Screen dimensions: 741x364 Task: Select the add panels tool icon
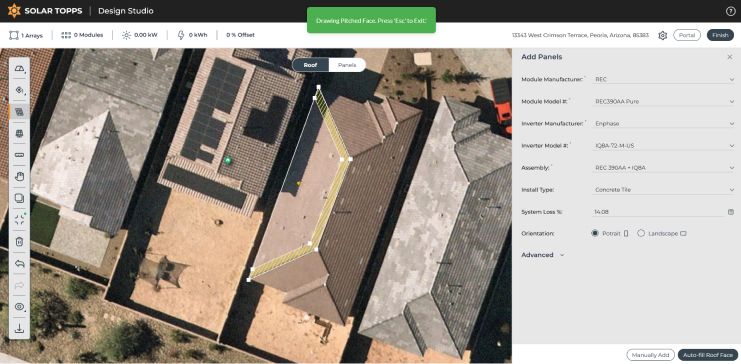tap(19, 112)
